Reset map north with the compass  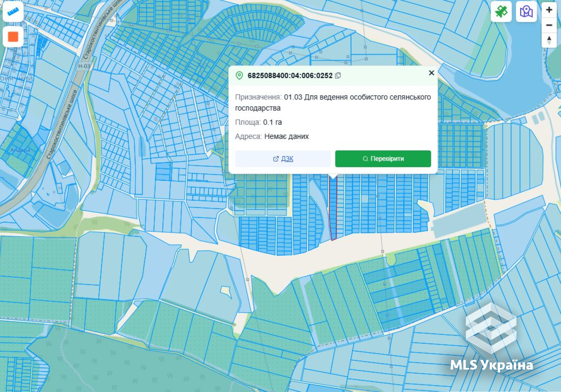click(x=549, y=40)
